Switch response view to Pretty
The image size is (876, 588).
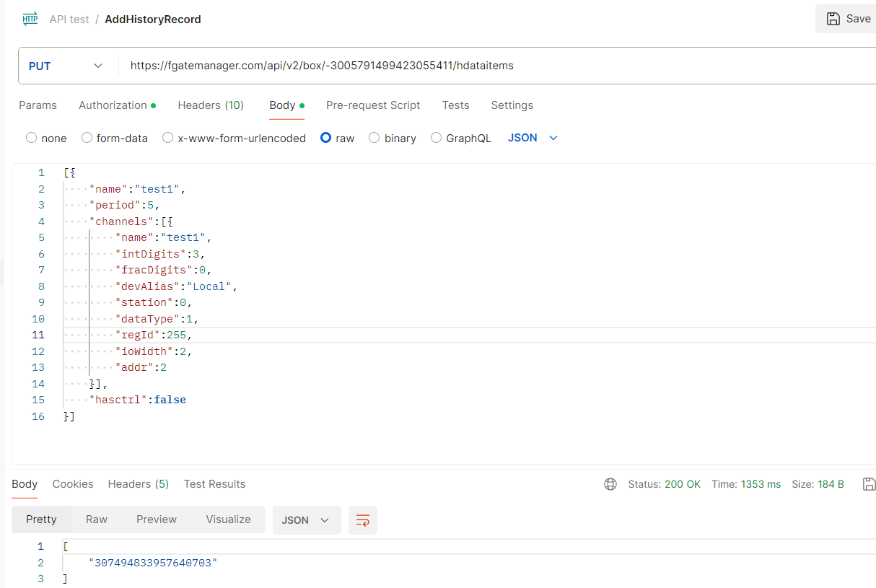[41, 519]
